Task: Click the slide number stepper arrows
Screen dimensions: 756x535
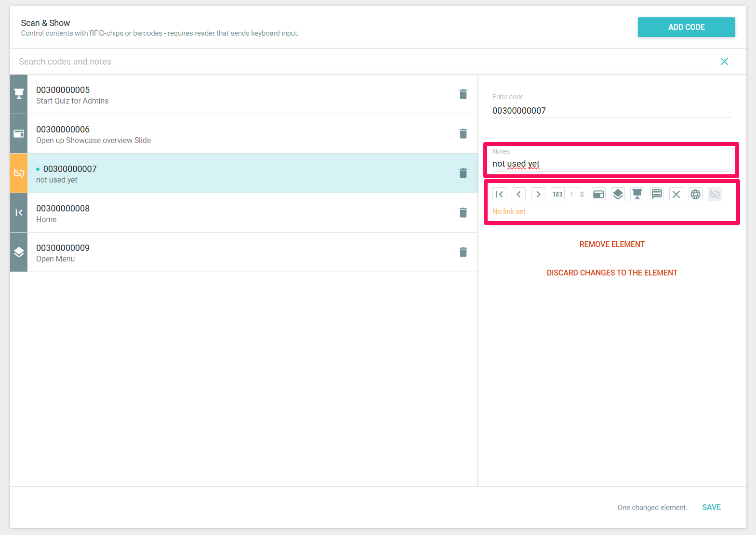Action: pos(582,195)
